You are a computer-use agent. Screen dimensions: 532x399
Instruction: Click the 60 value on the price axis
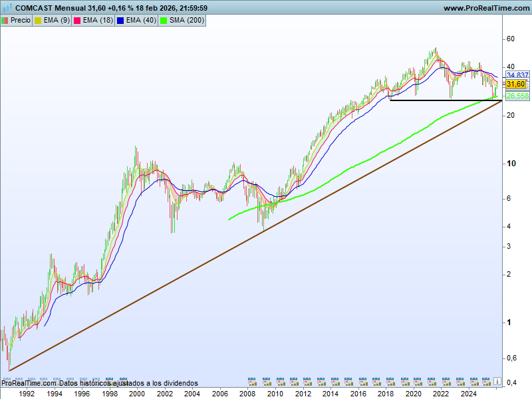[x=510, y=39]
